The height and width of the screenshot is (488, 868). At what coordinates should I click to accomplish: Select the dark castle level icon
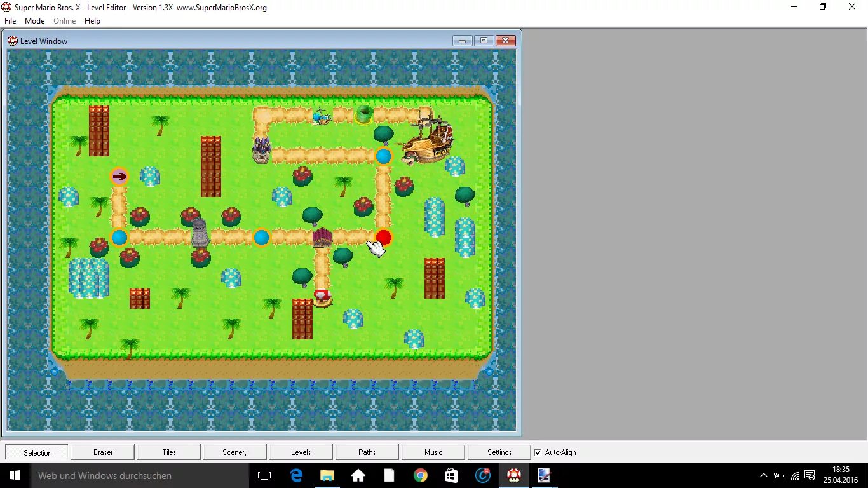tap(262, 150)
